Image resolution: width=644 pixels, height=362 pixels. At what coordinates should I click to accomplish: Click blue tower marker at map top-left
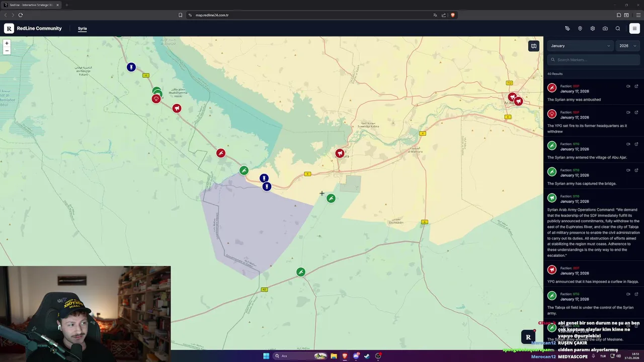pos(131,67)
